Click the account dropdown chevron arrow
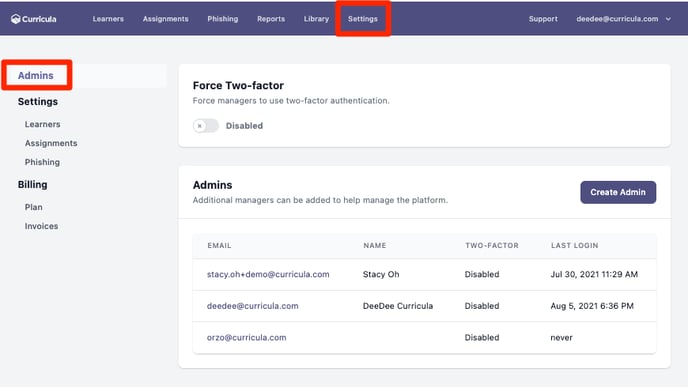Viewport: 688px width, 387px height. point(668,19)
